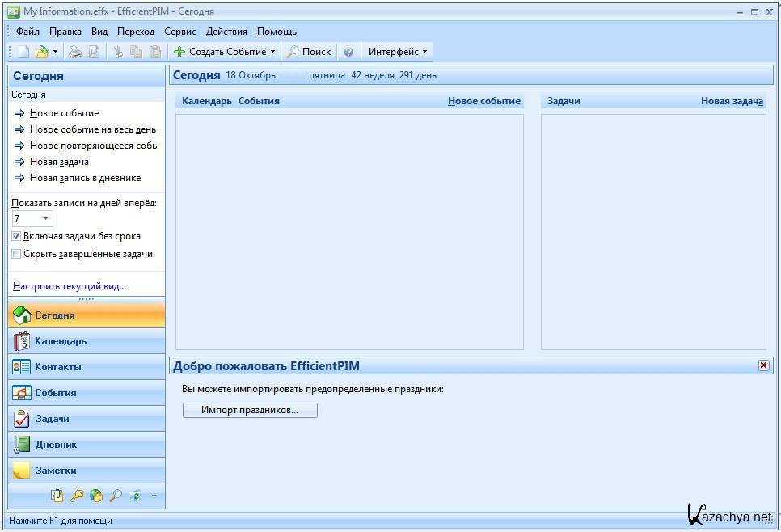Open the 'Сервис' menu

click(179, 32)
